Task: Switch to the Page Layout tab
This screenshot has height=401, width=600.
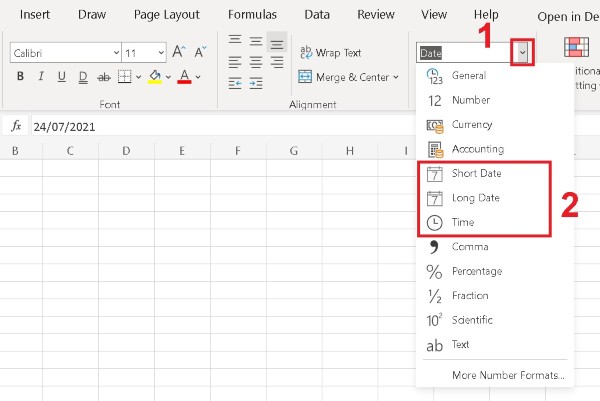Action: pyautogui.click(x=166, y=15)
